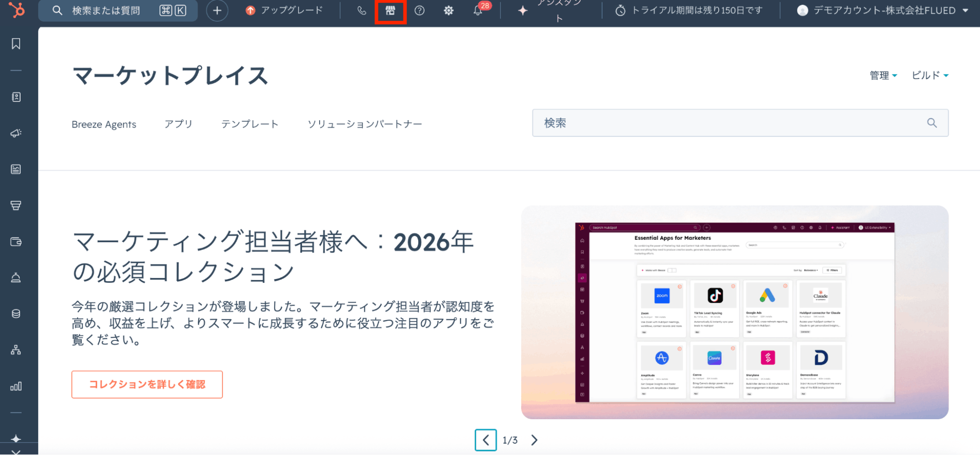
Task: Click the plus quick-create button
Action: pyautogui.click(x=217, y=10)
